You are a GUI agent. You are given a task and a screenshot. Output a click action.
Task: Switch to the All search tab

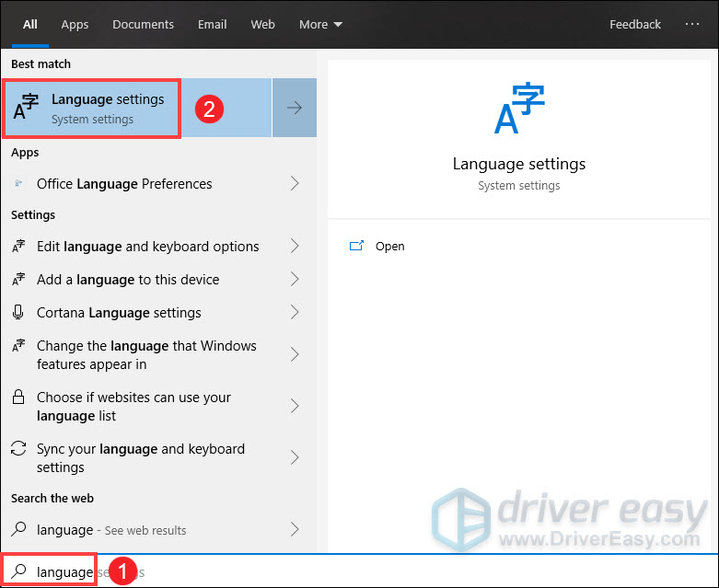pyautogui.click(x=30, y=24)
